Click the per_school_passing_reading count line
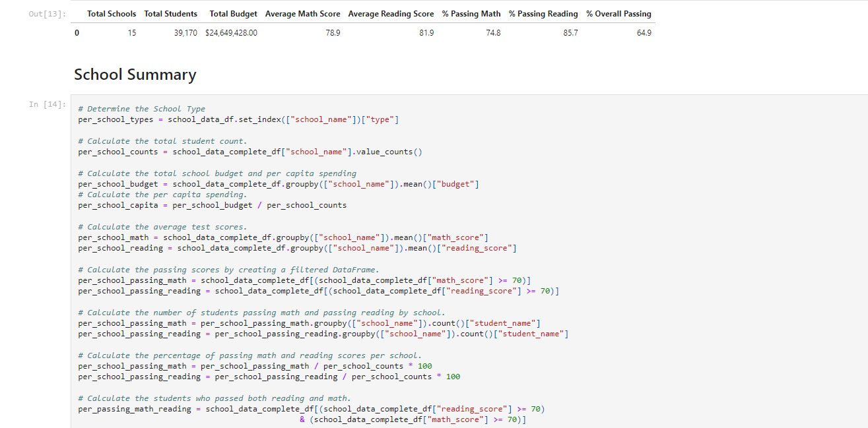 [x=323, y=334]
